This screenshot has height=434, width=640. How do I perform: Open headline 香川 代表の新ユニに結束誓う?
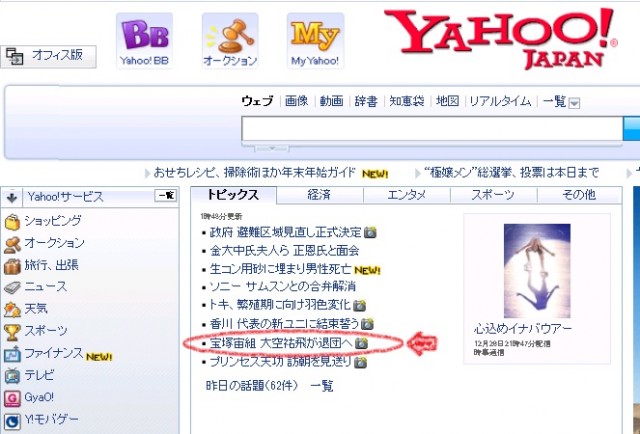click(284, 324)
